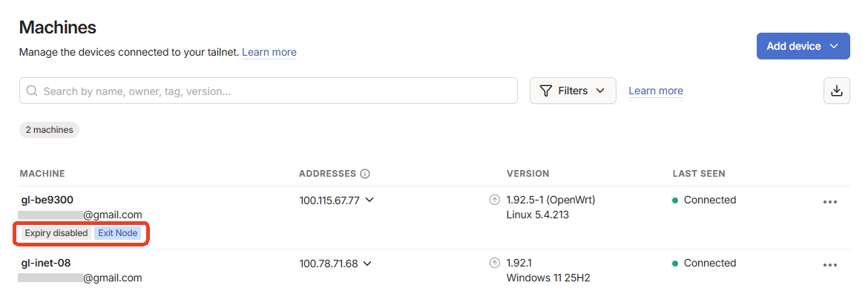Screen dimensions: 868x294
Task: Click update-available arrow icon for gl-be9300
Action: coord(495,200)
